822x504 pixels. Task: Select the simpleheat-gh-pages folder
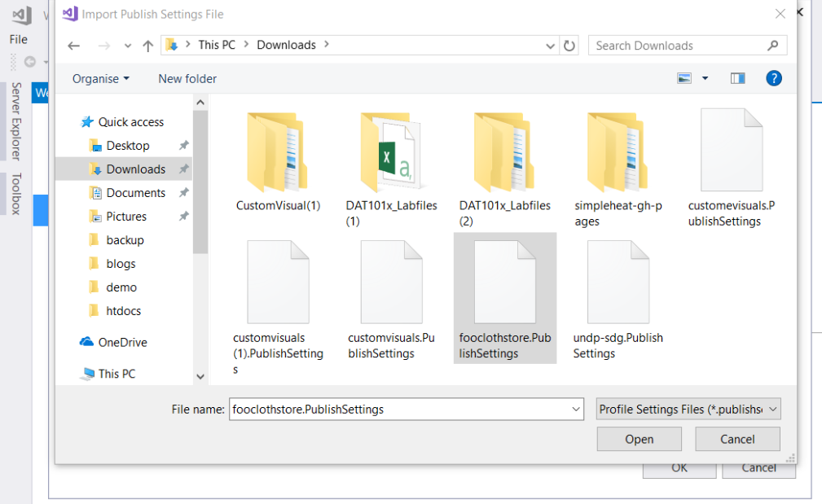pos(618,169)
